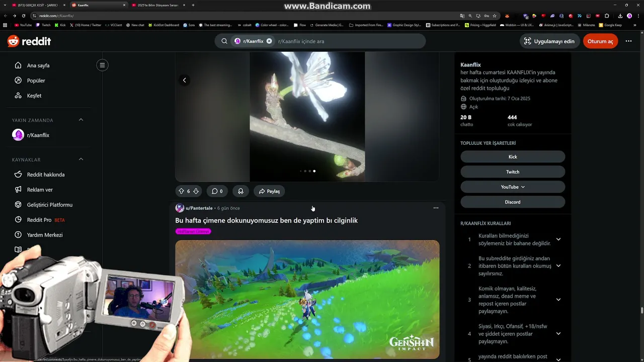This screenshot has height=362, width=644.
Task: Open the tab search dropdown arrow
Action: click(5, 5)
